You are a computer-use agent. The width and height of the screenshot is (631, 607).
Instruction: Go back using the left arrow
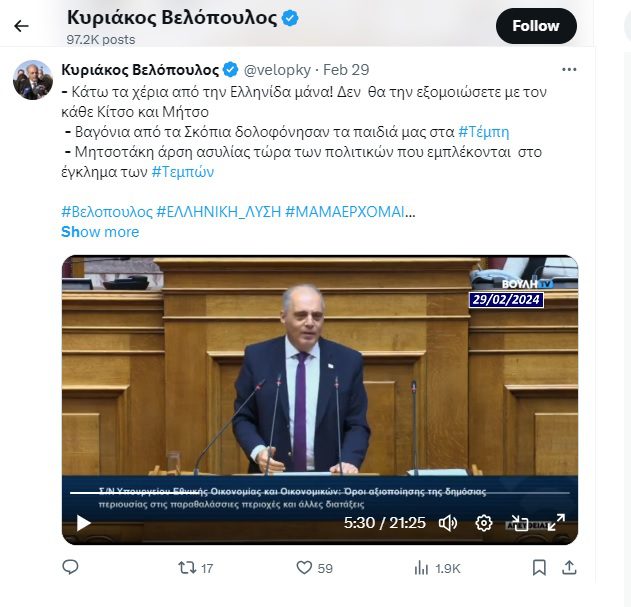(21, 26)
